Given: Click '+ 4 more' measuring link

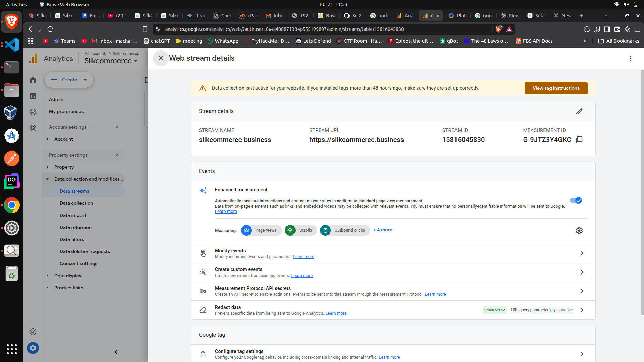Looking at the screenshot, I should click(x=383, y=230).
